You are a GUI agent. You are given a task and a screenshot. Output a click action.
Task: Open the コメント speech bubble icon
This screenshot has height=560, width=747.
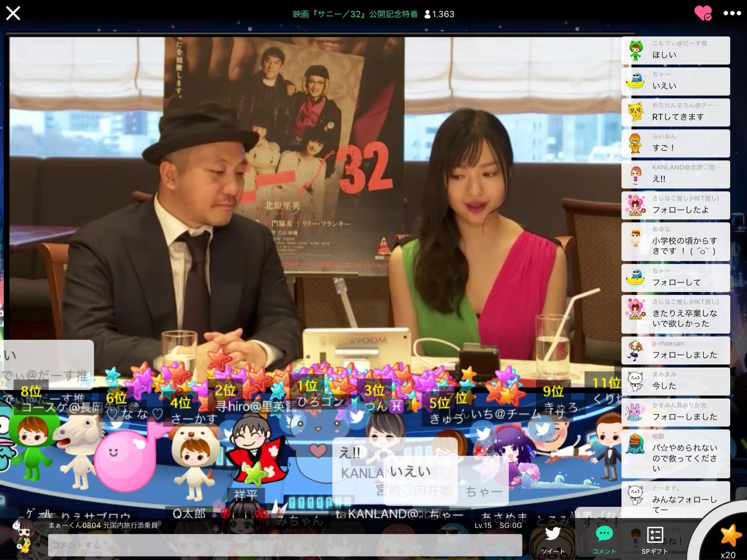click(x=604, y=540)
